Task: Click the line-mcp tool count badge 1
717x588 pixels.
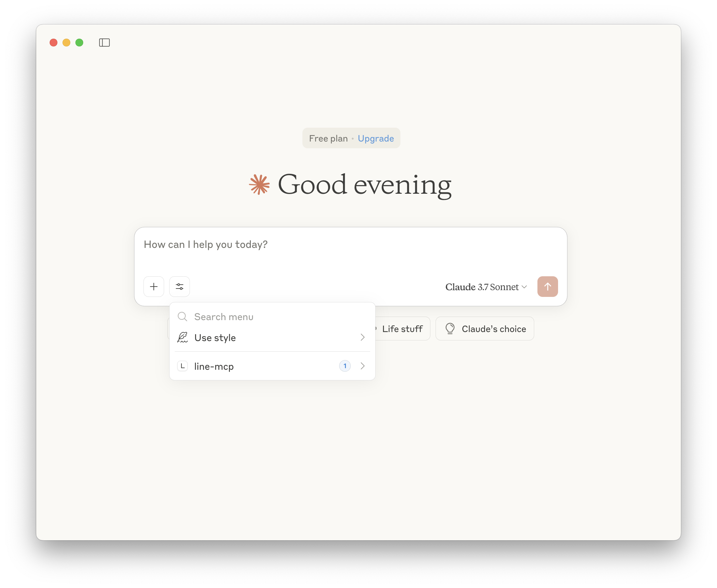Action: 345,366
